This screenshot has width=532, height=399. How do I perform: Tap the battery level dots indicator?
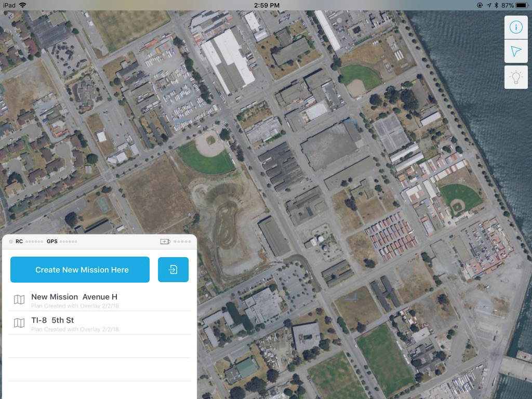[x=182, y=242]
